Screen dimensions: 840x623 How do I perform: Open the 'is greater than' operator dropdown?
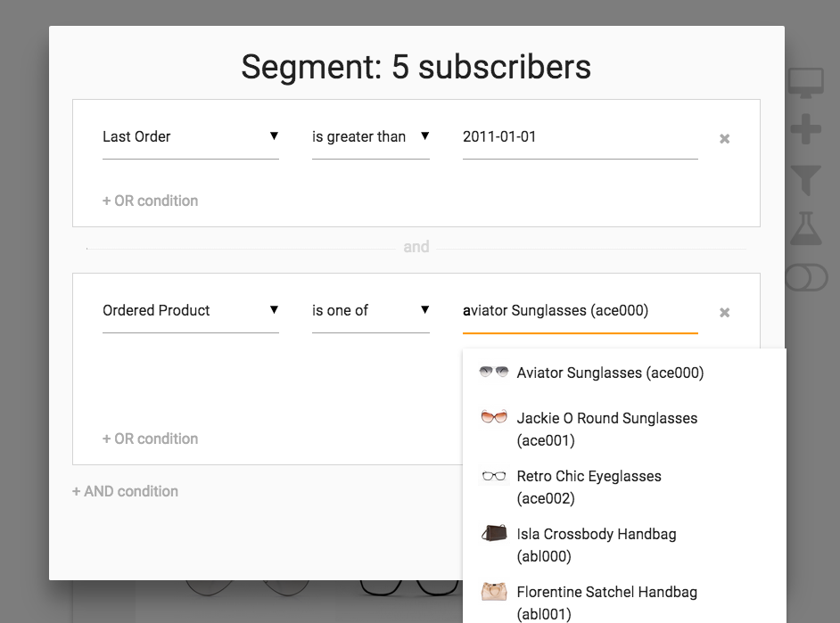370,137
